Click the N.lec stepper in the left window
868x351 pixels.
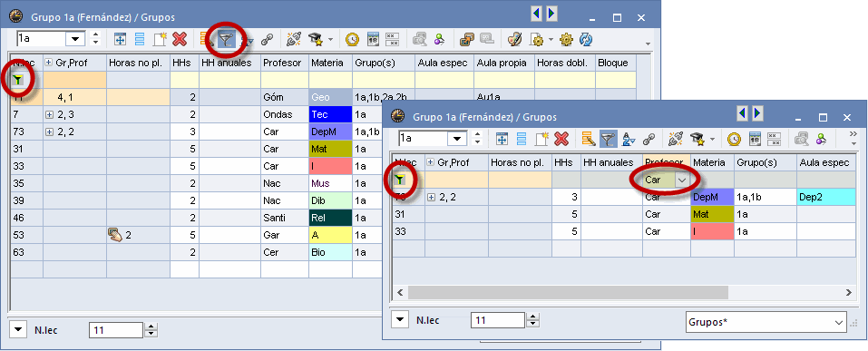pos(151,330)
